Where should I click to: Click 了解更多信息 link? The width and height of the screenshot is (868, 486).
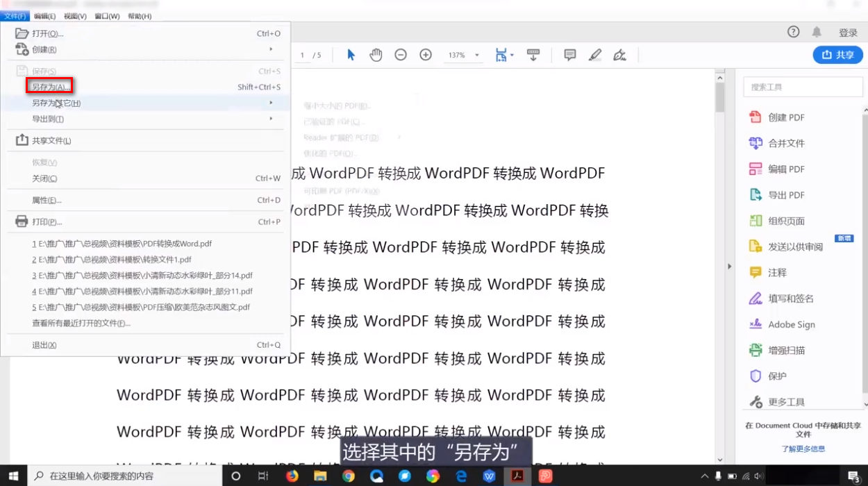803,449
